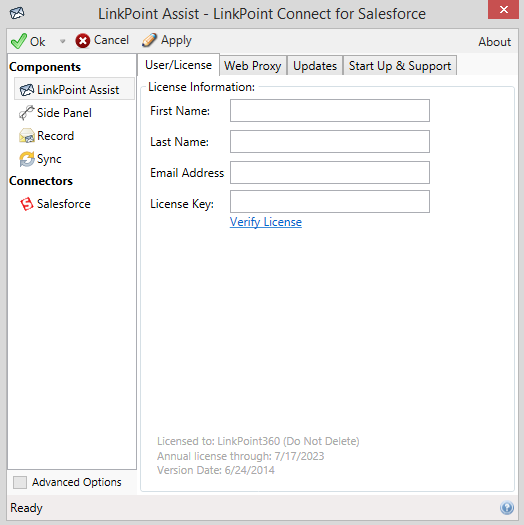
Task: Click the Components heading
Action: pyautogui.click(x=45, y=67)
